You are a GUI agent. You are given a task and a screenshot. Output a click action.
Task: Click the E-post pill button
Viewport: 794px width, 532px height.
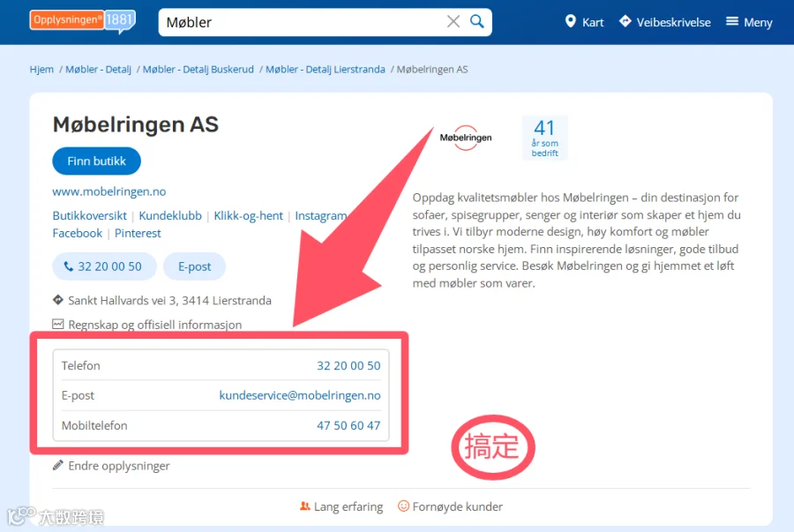tap(194, 266)
